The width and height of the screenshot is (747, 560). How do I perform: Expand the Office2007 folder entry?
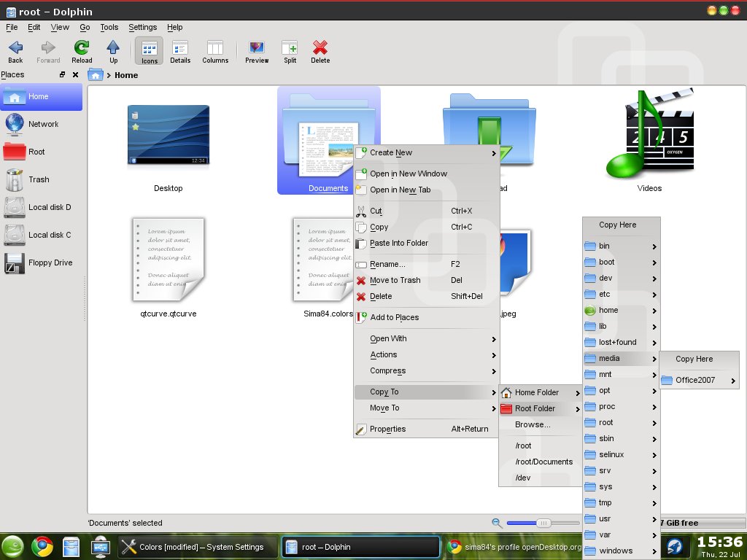pos(699,380)
